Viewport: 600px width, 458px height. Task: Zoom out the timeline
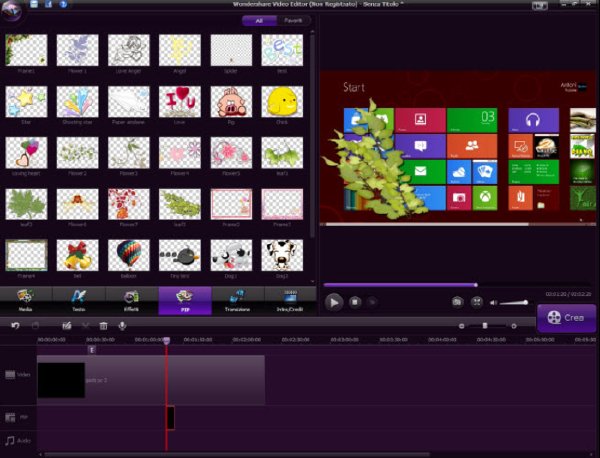pyautogui.click(x=461, y=326)
